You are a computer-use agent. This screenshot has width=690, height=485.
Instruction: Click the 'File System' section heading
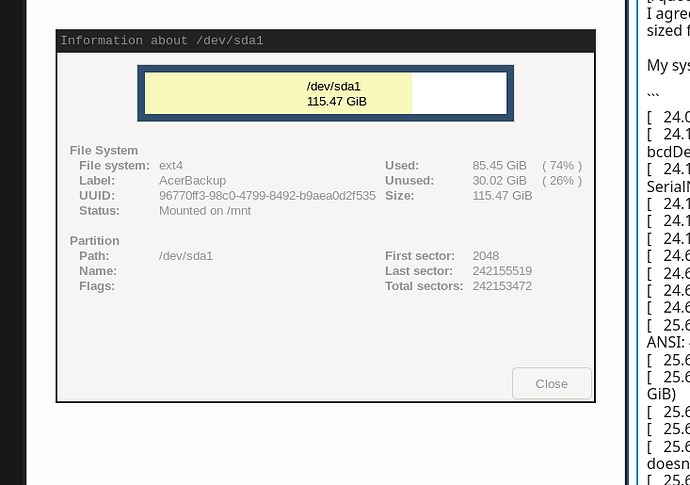click(x=106, y=150)
